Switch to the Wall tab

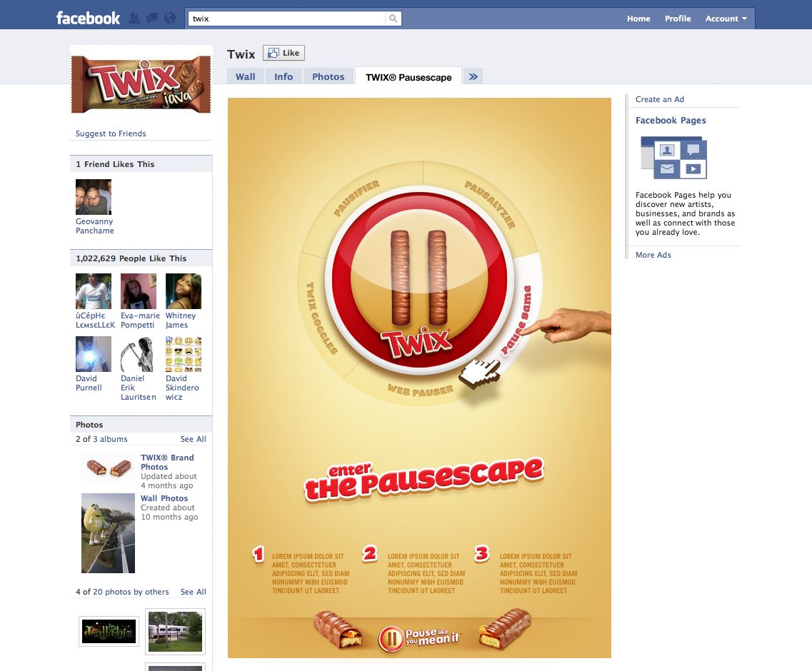coord(246,76)
